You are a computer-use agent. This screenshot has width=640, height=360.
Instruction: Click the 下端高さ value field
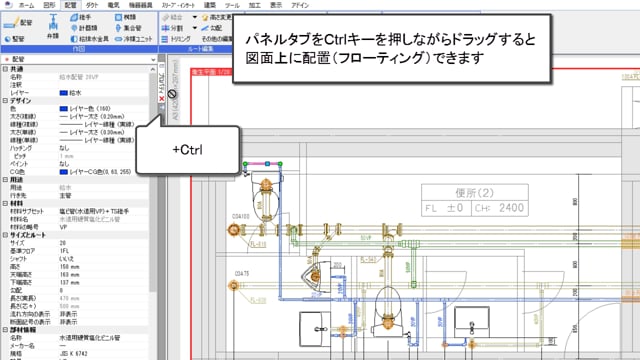(x=104, y=282)
